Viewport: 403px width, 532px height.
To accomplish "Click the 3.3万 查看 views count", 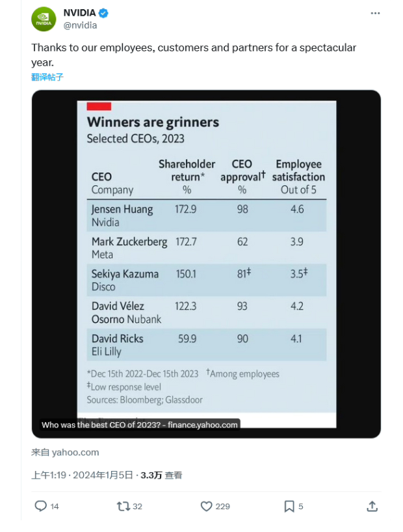I will point(161,475).
